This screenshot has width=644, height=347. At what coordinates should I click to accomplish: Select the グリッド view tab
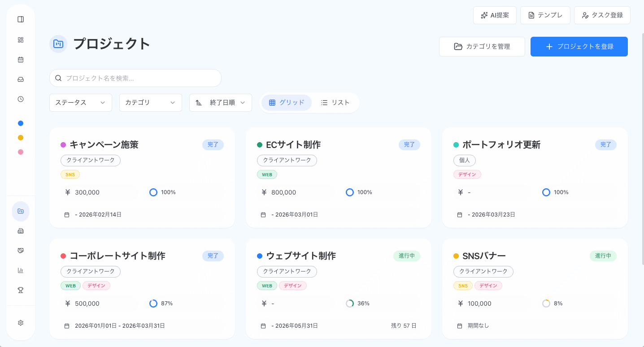(286, 102)
